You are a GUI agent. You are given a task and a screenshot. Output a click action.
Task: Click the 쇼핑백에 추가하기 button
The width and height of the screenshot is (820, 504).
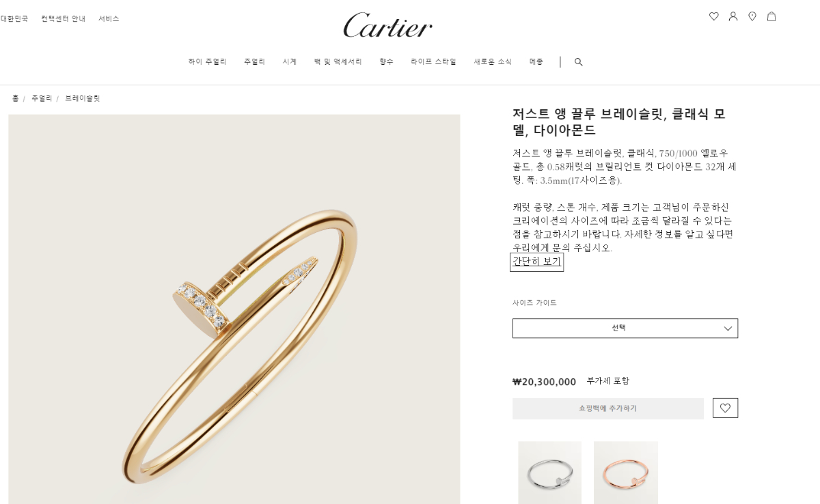[x=608, y=408]
